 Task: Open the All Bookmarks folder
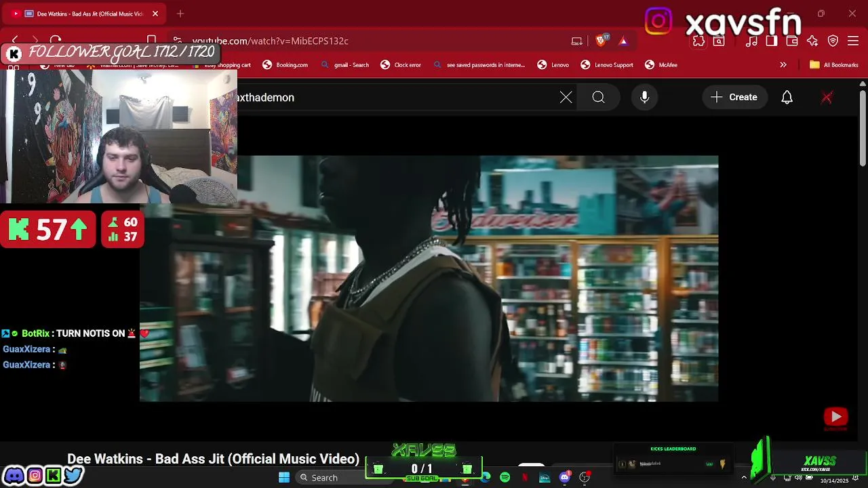click(834, 65)
